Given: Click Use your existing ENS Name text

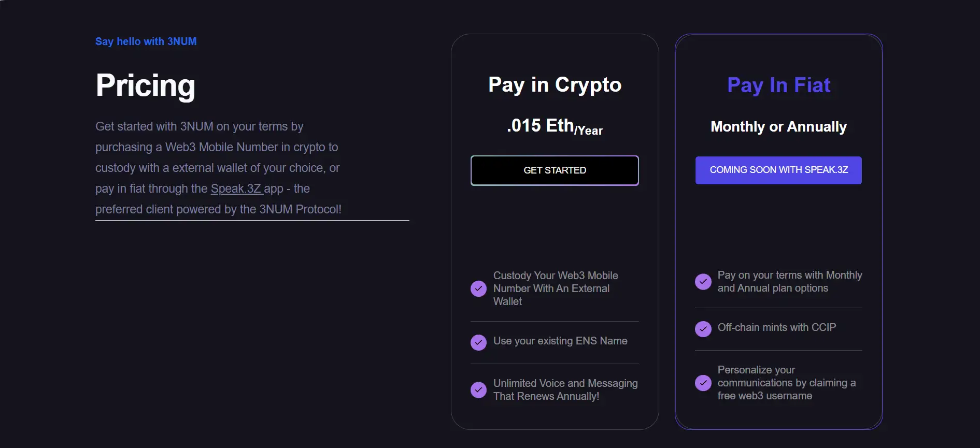Looking at the screenshot, I should [560, 341].
